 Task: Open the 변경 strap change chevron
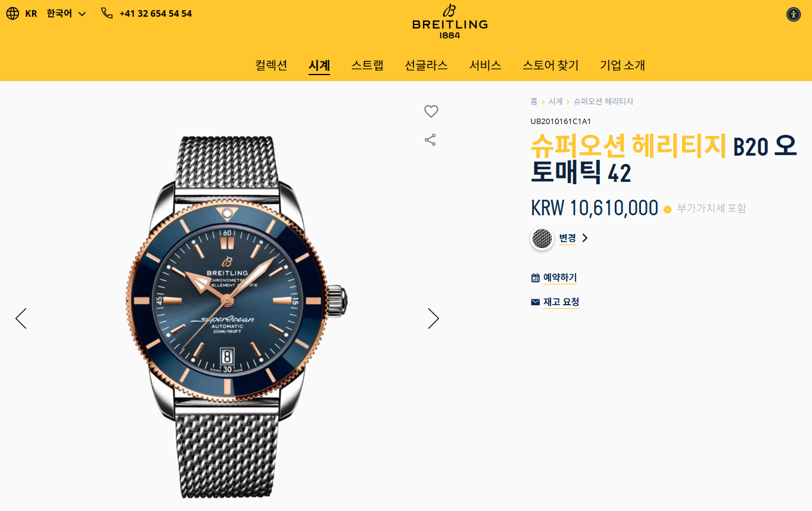(584, 238)
